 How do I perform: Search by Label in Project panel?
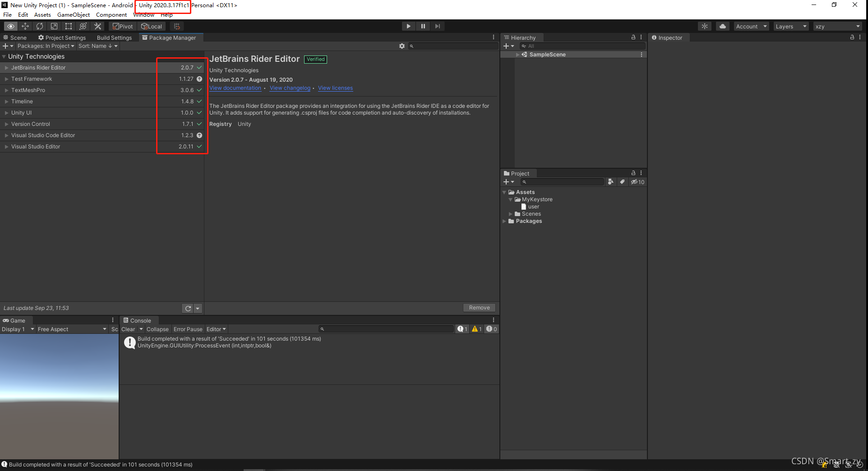(623, 182)
